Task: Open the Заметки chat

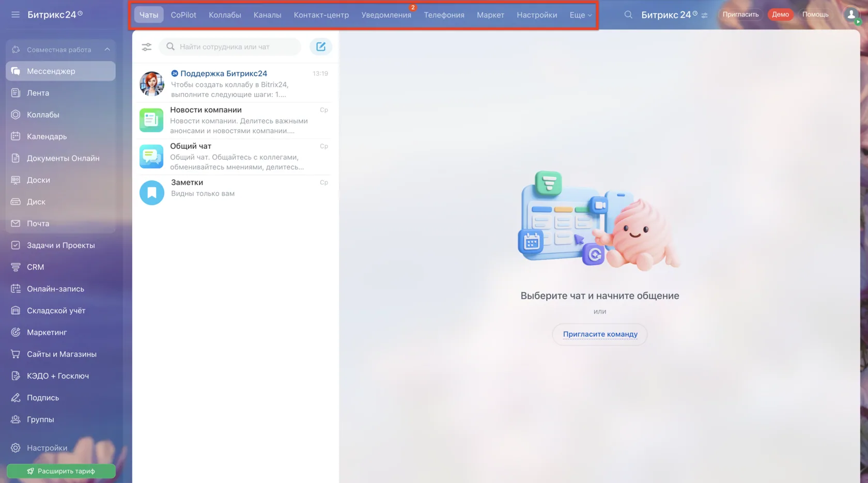Action: [x=235, y=192]
